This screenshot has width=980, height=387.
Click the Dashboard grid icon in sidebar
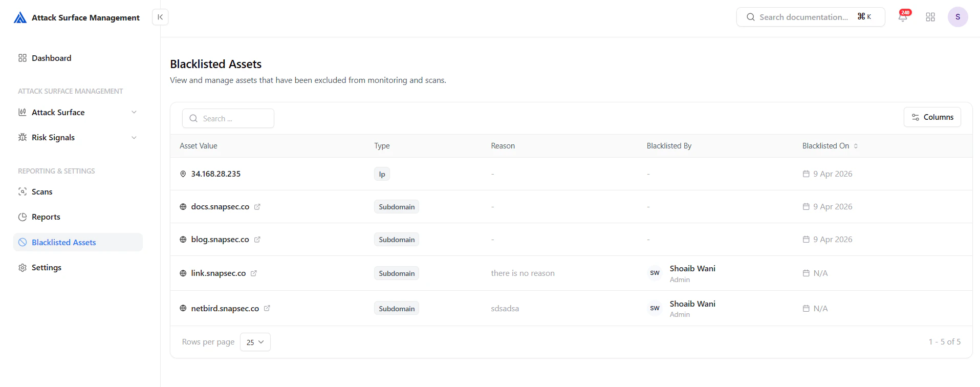[23, 58]
